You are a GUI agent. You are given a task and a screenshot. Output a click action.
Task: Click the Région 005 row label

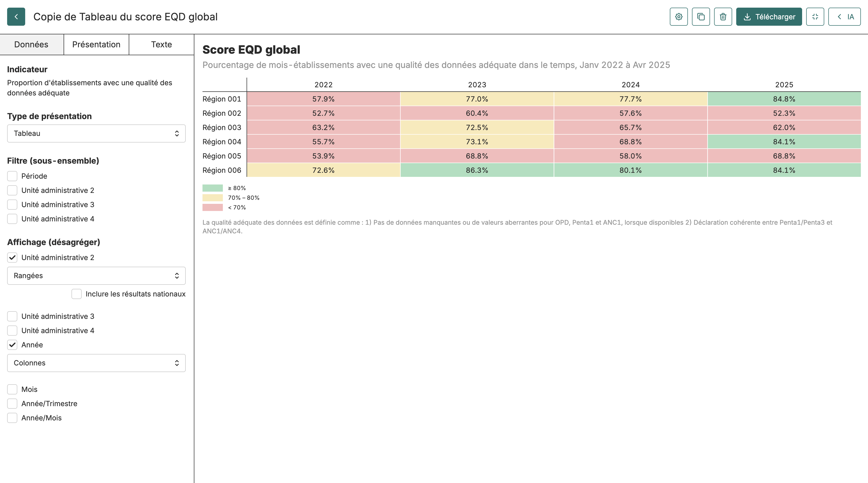pos(222,156)
